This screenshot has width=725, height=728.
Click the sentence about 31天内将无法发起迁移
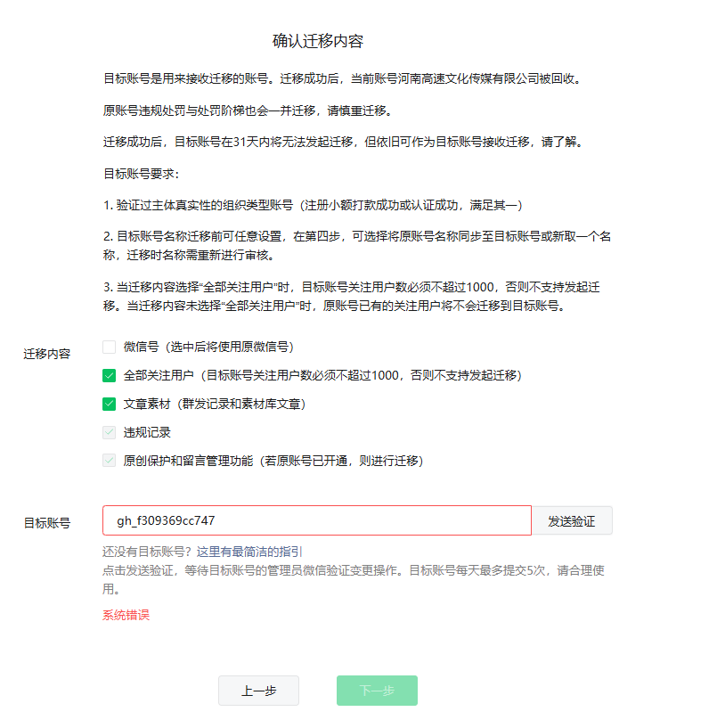pyautogui.click(x=343, y=142)
